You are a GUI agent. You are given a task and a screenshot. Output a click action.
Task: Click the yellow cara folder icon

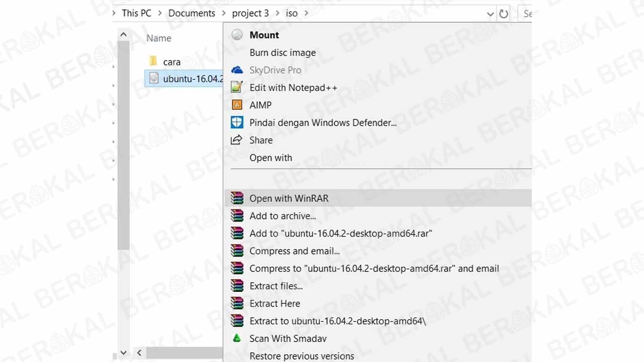(x=153, y=61)
